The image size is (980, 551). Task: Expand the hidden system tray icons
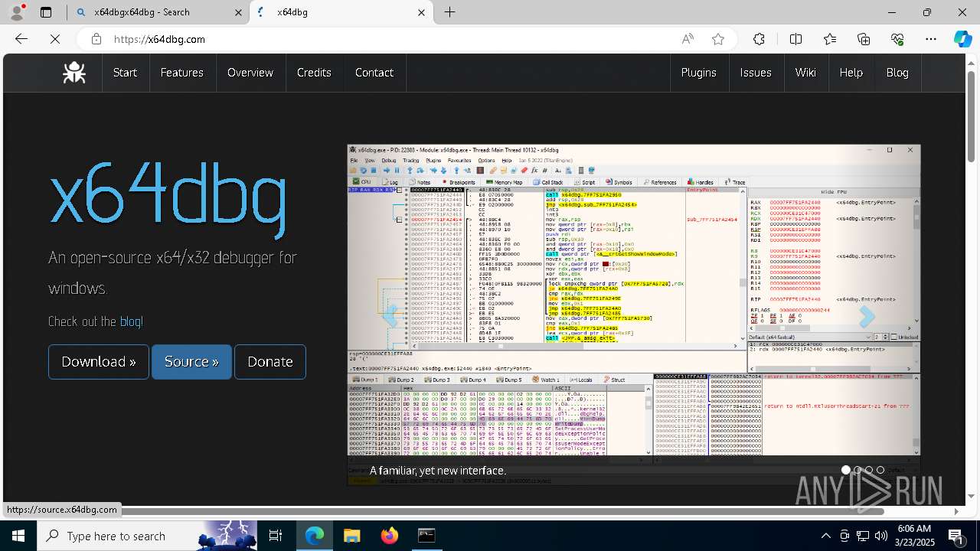[x=825, y=536]
